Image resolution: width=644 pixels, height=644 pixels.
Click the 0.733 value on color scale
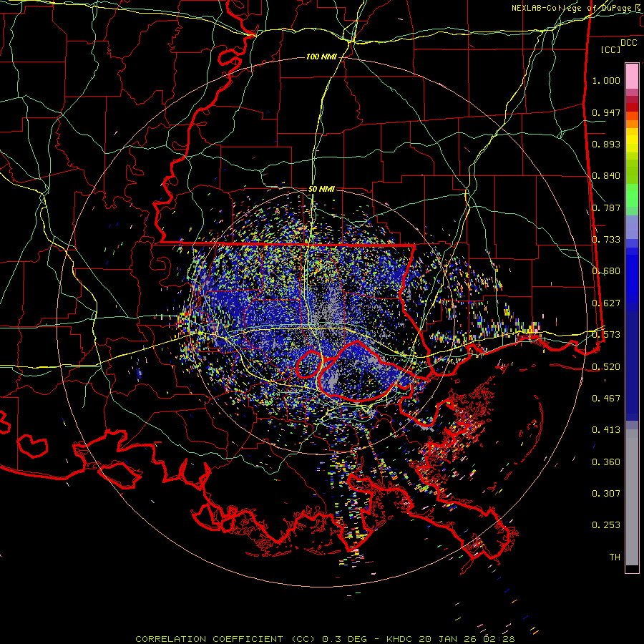[606, 240]
